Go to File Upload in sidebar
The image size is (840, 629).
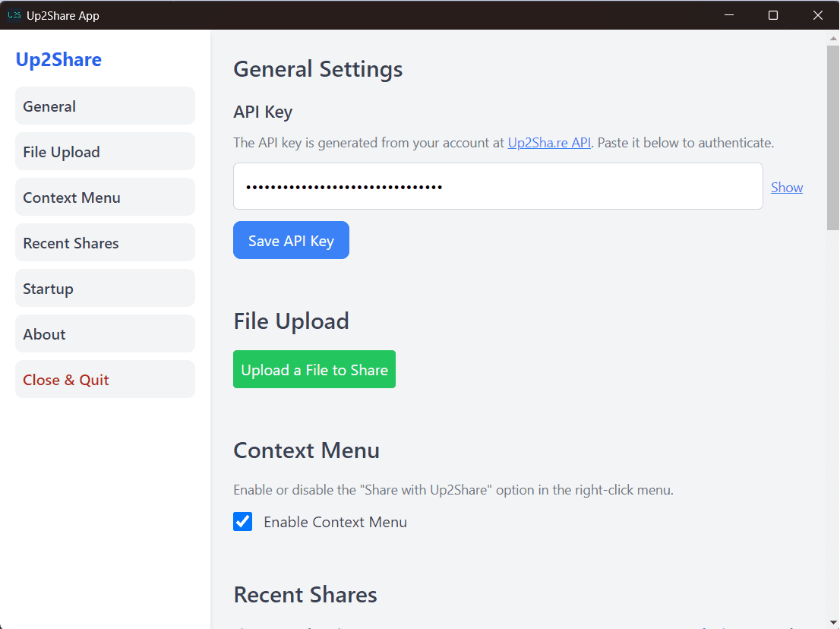(x=105, y=152)
